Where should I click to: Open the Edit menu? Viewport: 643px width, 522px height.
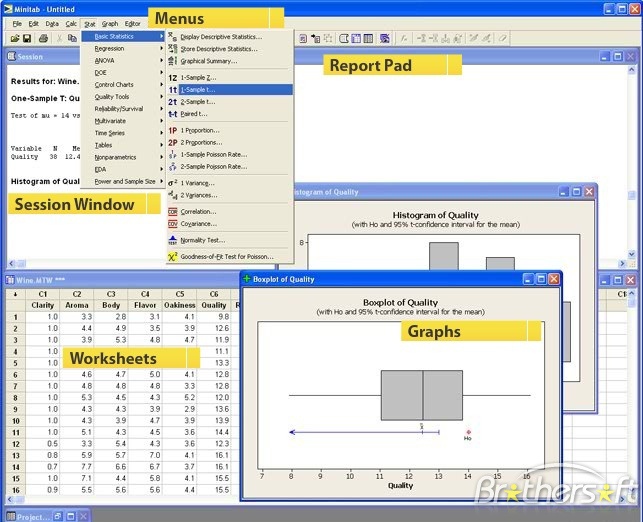(x=34, y=24)
